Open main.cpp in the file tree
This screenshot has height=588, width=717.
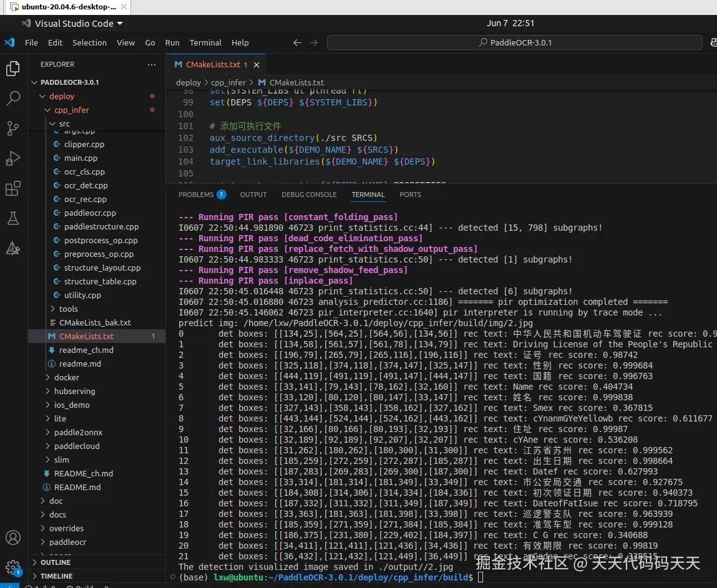pyautogui.click(x=80, y=158)
